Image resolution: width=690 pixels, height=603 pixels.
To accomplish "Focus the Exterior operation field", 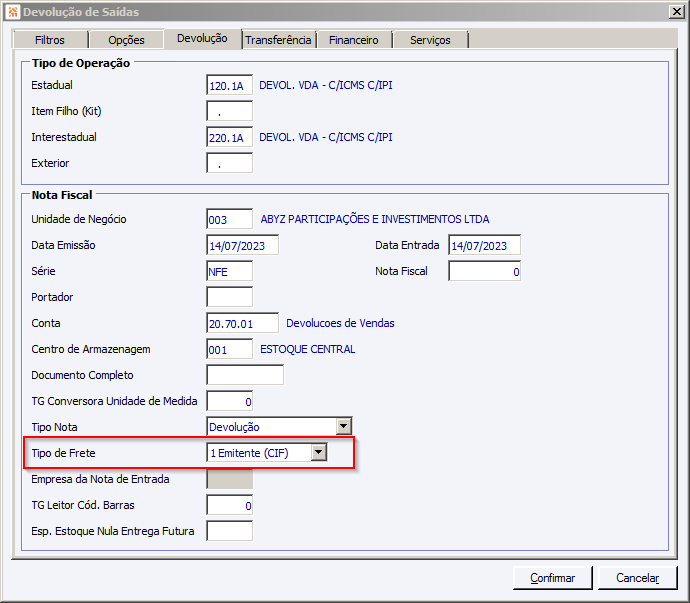I will click(x=229, y=163).
